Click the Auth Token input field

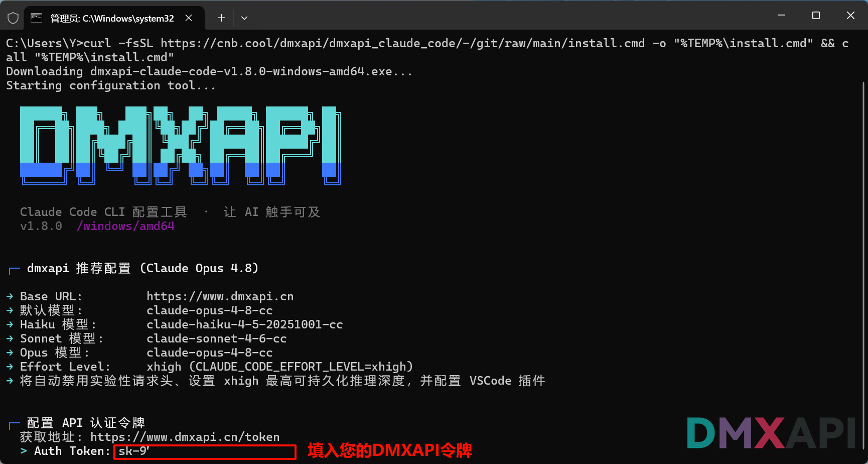pos(205,451)
